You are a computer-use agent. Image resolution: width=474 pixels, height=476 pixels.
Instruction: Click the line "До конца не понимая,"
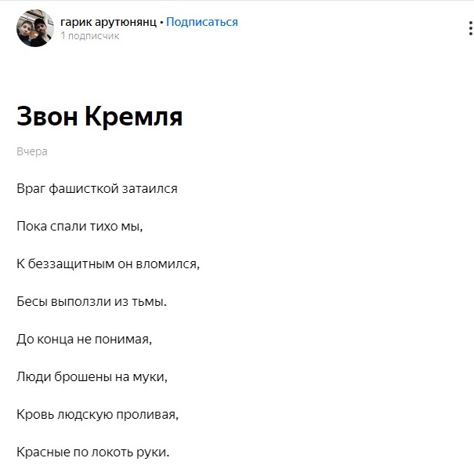(x=85, y=340)
